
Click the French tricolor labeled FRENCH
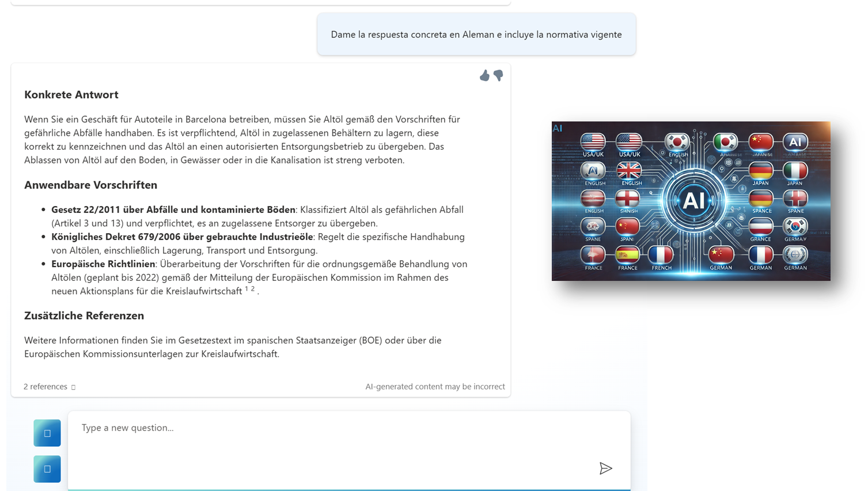point(661,254)
